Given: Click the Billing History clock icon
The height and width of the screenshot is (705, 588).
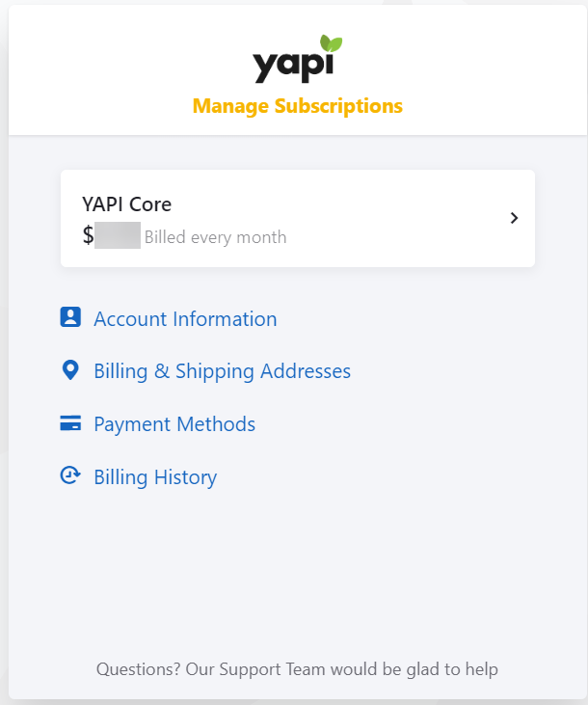Looking at the screenshot, I should [69, 476].
